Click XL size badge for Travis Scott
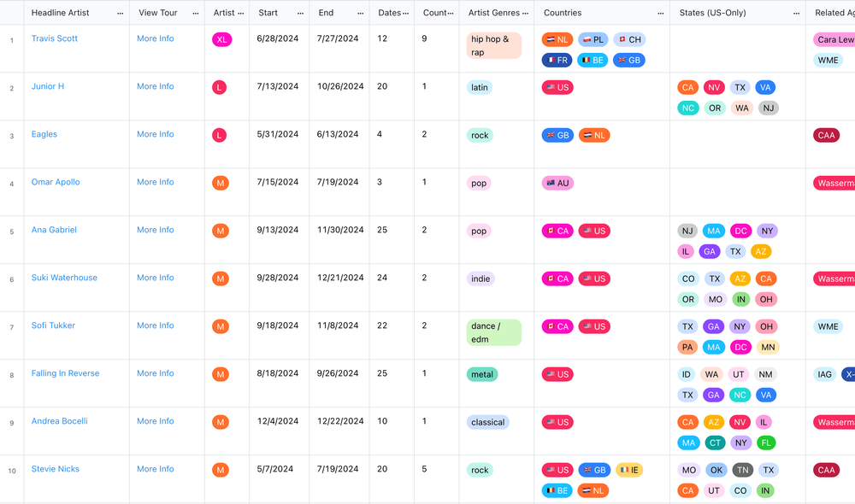 pyautogui.click(x=222, y=39)
